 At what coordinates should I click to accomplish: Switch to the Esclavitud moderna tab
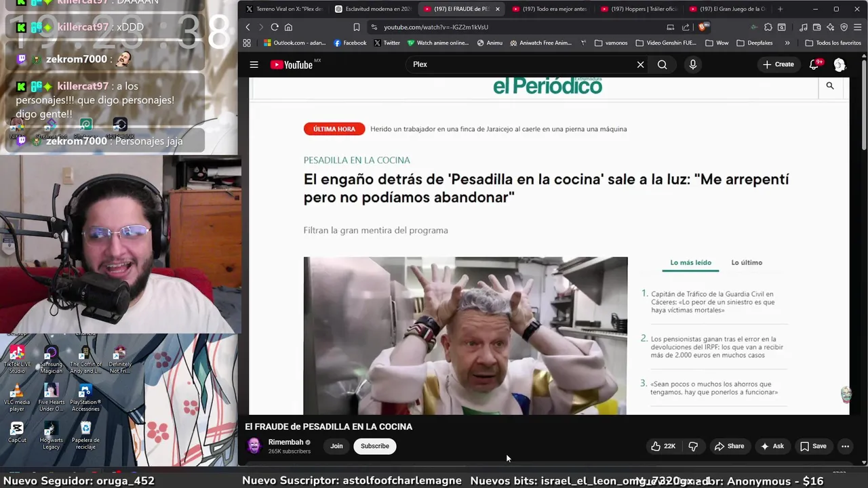[x=373, y=9]
